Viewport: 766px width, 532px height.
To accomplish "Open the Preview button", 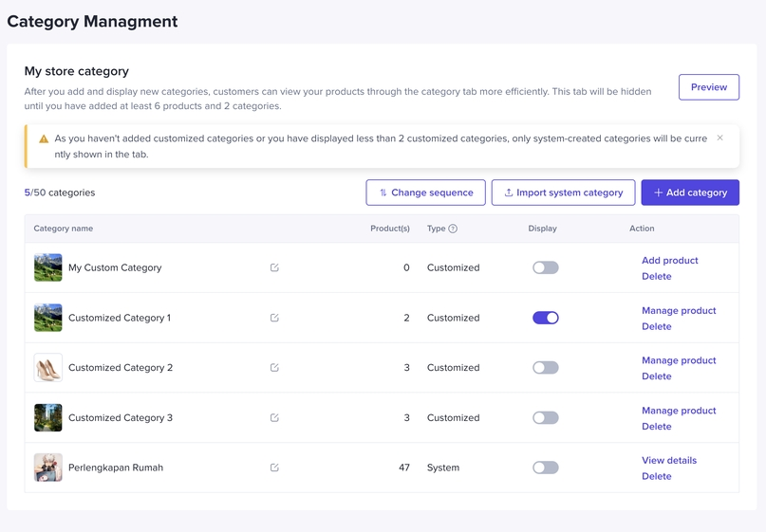I will (708, 87).
